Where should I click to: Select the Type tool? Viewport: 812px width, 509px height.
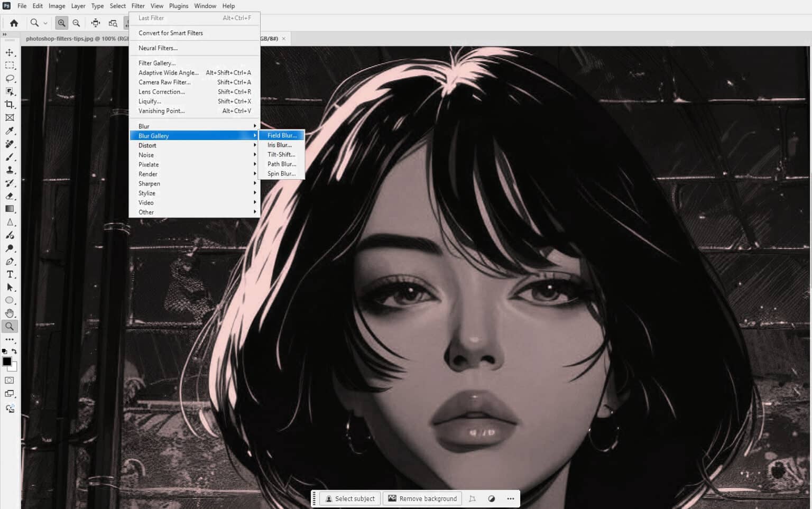tap(10, 274)
